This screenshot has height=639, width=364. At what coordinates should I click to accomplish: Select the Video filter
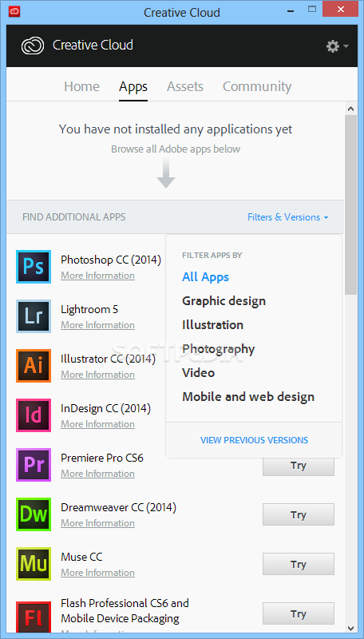(x=198, y=373)
